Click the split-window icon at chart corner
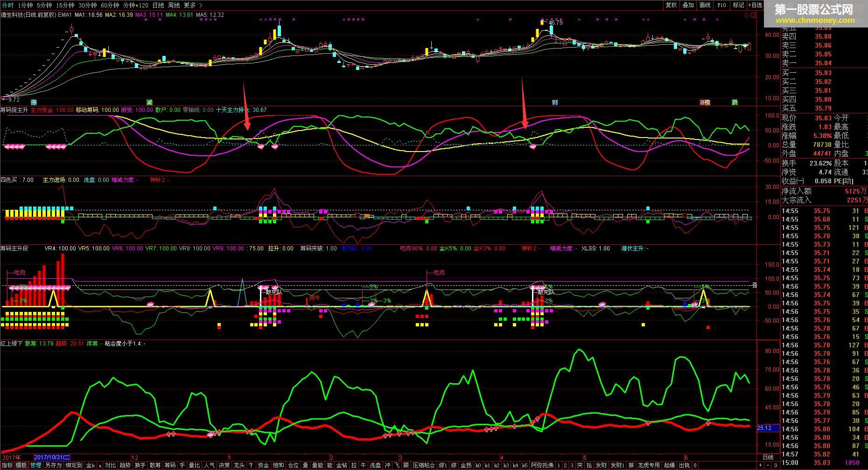 coord(752,15)
